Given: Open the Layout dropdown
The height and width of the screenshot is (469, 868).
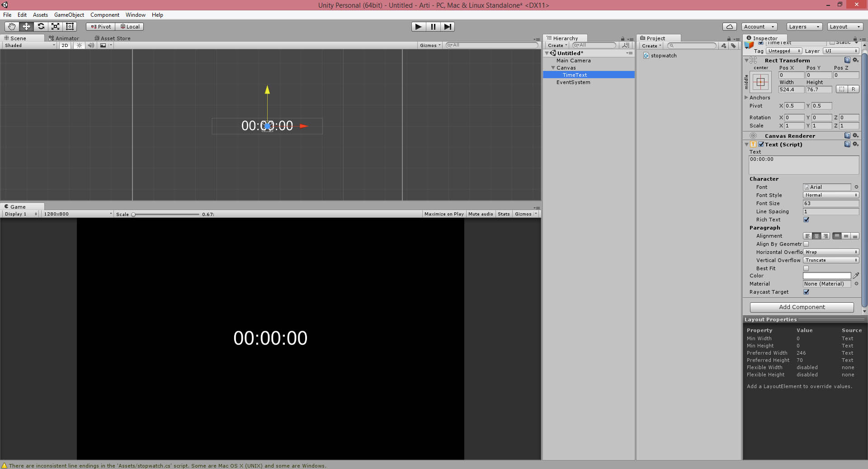Looking at the screenshot, I should click(845, 27).
